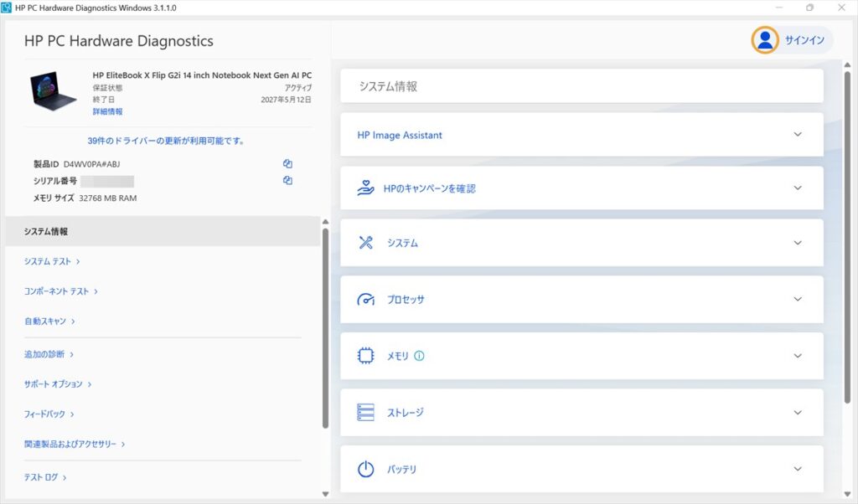
Task: Click the 保証状態 label
Action: tap(107, 87)
